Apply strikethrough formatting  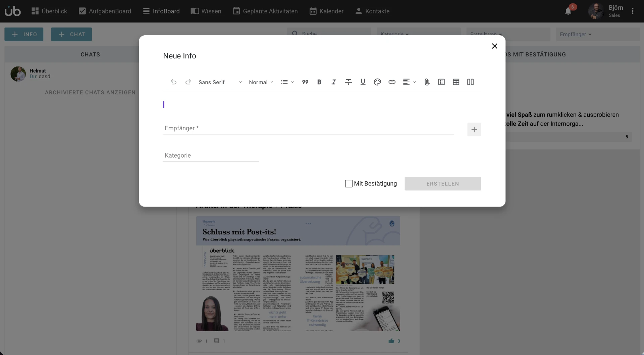pos(348,82)
